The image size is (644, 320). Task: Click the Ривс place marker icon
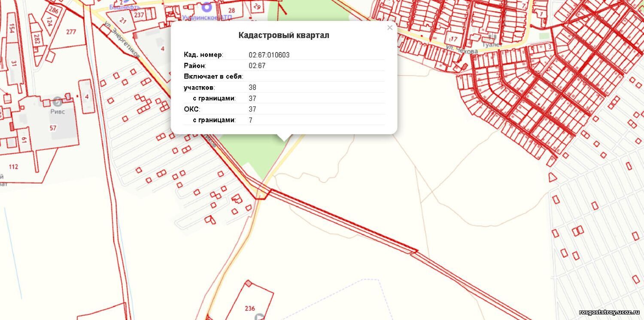[x=57, y=102]
